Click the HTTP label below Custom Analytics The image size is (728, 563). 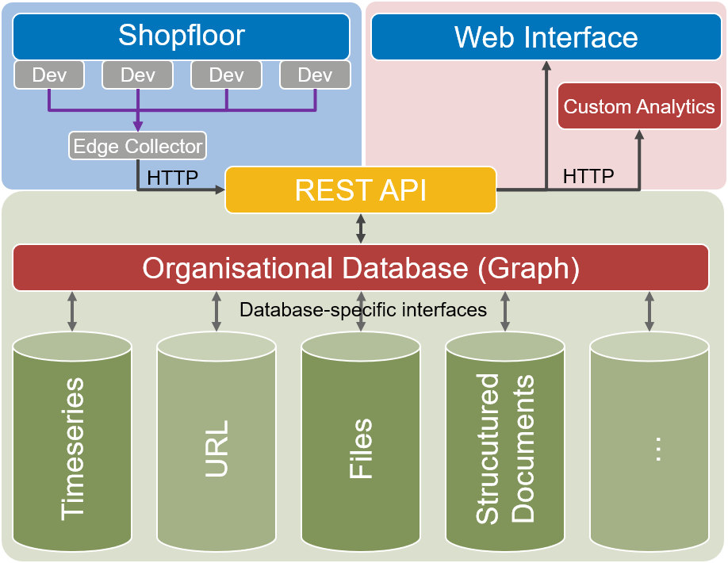[x=588, y=176]
